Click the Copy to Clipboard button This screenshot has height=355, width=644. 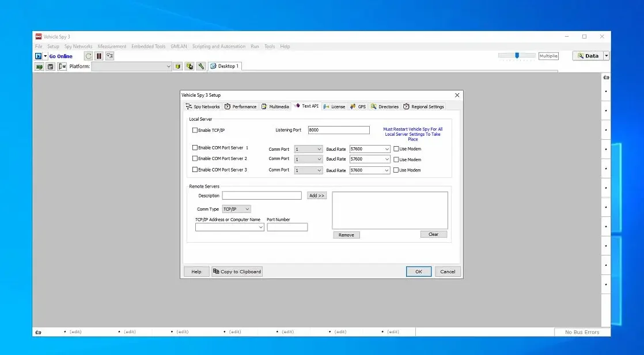tap(237, 271)
